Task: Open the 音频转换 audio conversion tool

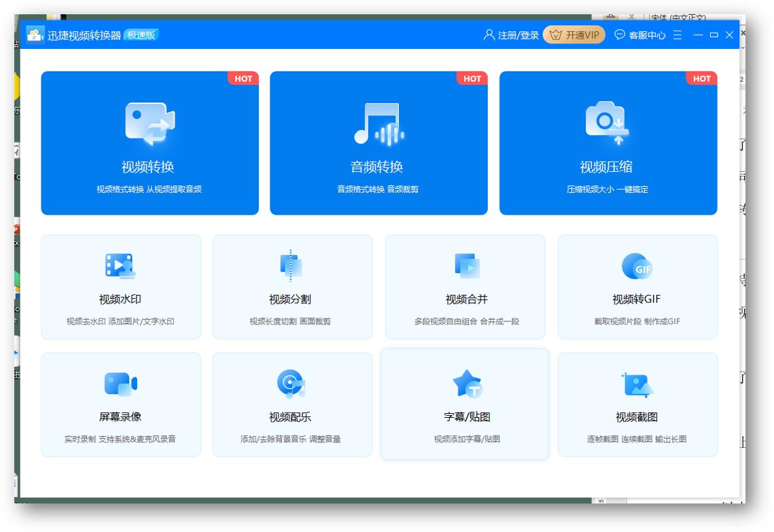Action: [x=378, y=143]
